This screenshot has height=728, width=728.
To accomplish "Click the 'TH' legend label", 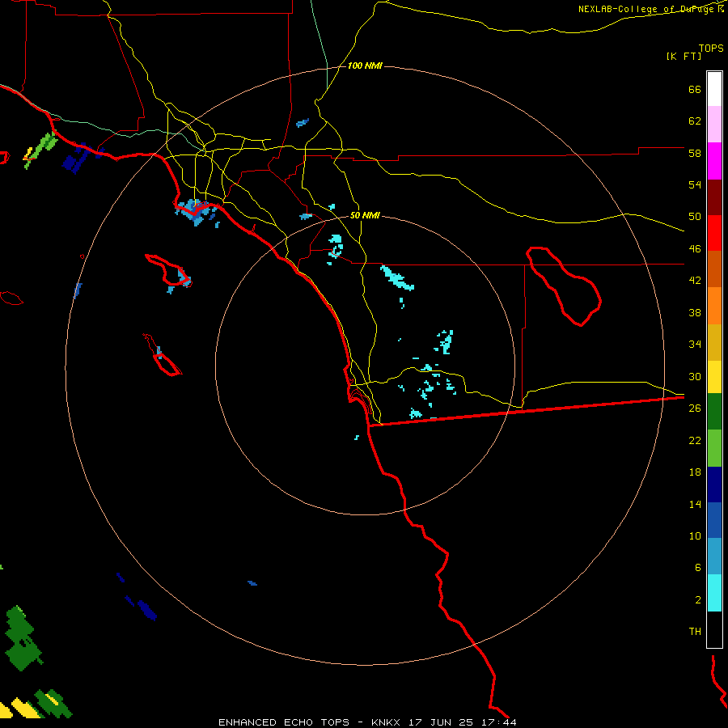I will [695, 632].
